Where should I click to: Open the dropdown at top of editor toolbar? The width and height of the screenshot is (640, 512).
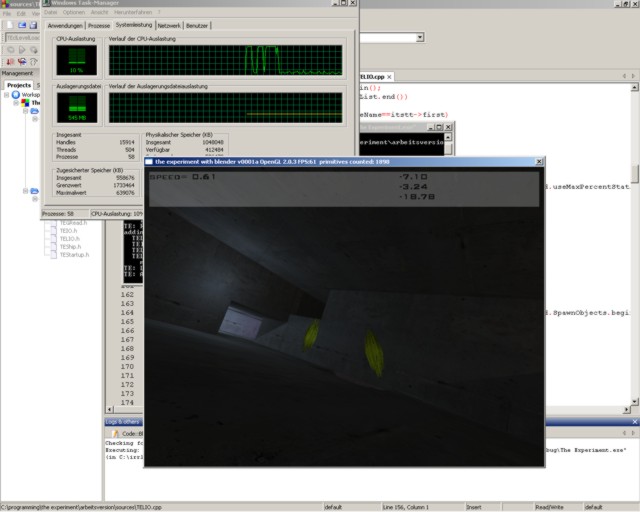point(419,38)
